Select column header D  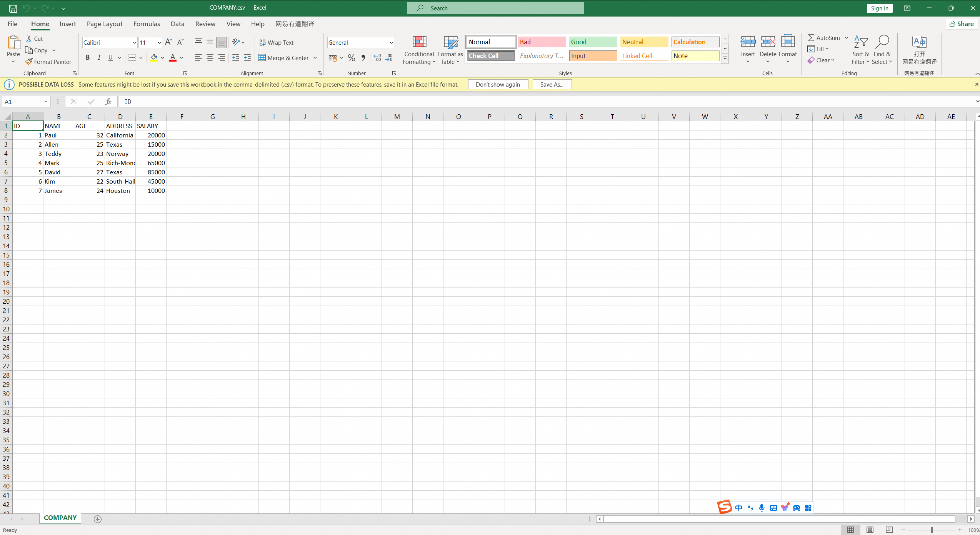pos(120,117)
